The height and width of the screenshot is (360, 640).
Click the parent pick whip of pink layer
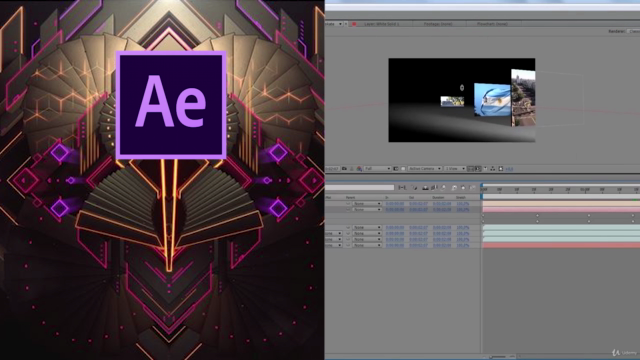pos(348,209)
